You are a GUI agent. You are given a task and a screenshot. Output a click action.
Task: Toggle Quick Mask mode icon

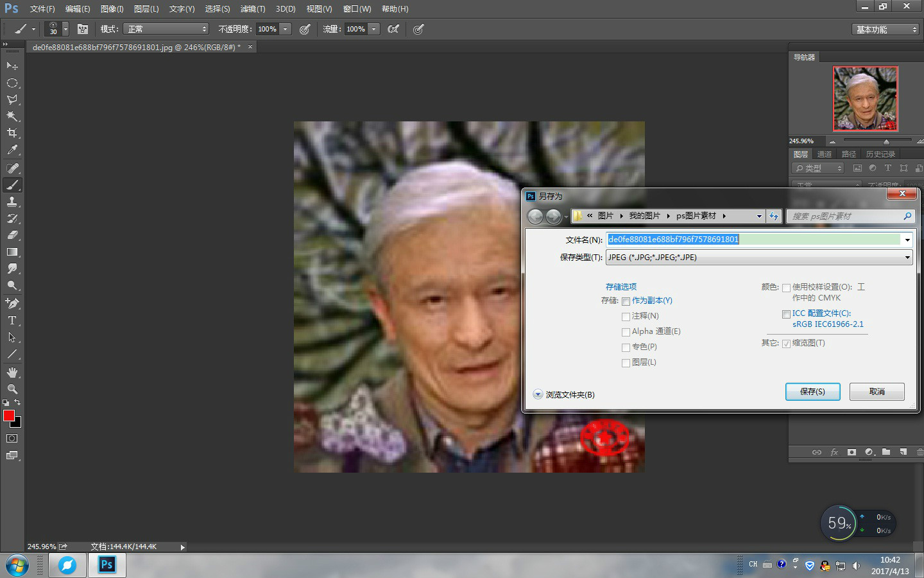click(12, 439)
